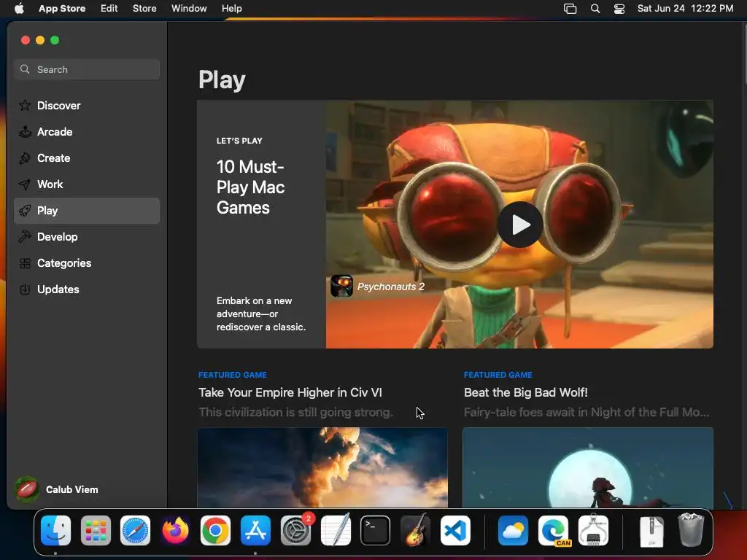This screenshot has height=560, width=747.
Task: Open the Categories grid icon
Action: (25, 262)
